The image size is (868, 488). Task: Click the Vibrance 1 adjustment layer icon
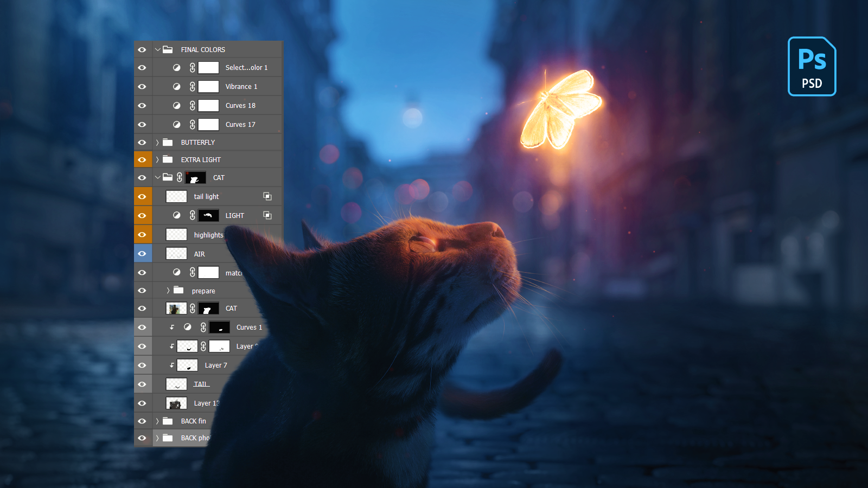pyautogui.click(x=177, y=87)
